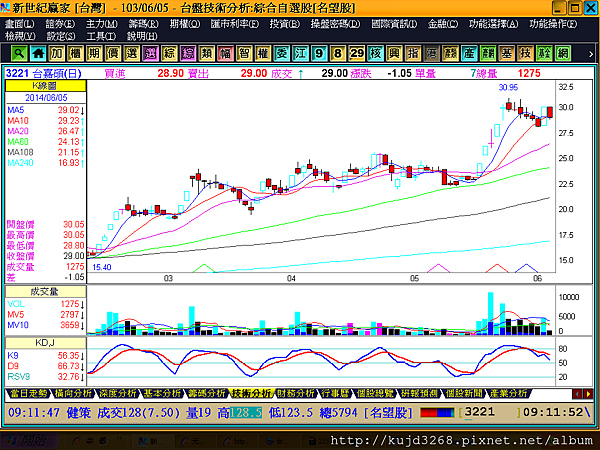Switch to the 個股總覽 tab

click(375, 393)
